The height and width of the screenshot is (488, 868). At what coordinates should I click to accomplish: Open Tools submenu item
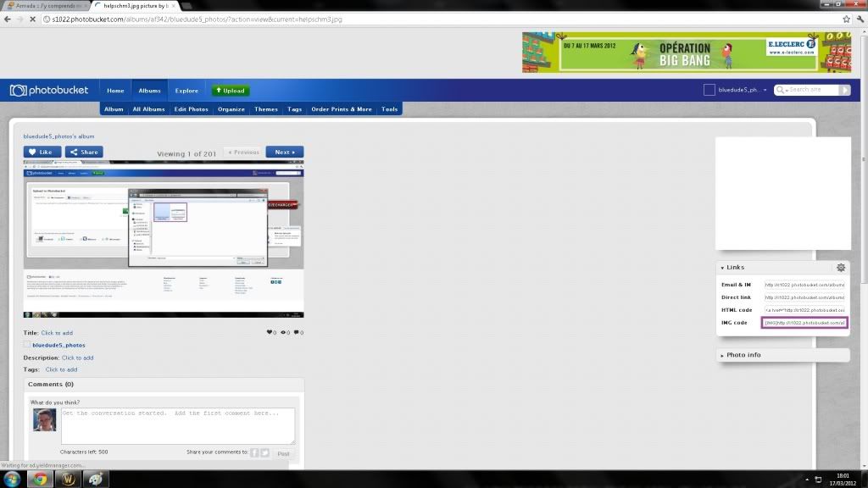(389, 109)
